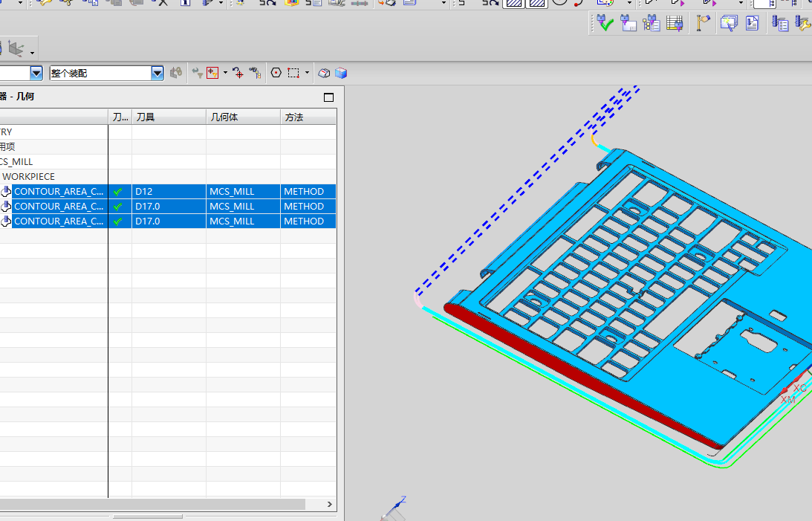Click the green checkmark in D12 row

pos(118,192)
